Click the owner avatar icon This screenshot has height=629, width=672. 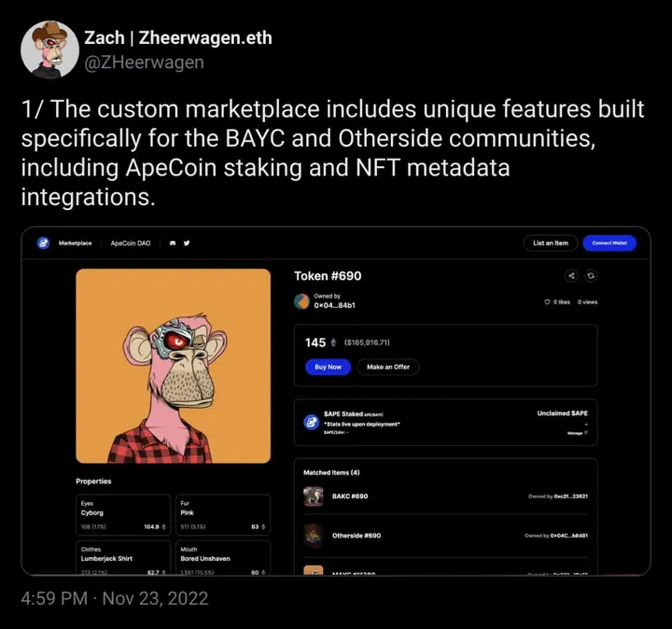[301, 301]
